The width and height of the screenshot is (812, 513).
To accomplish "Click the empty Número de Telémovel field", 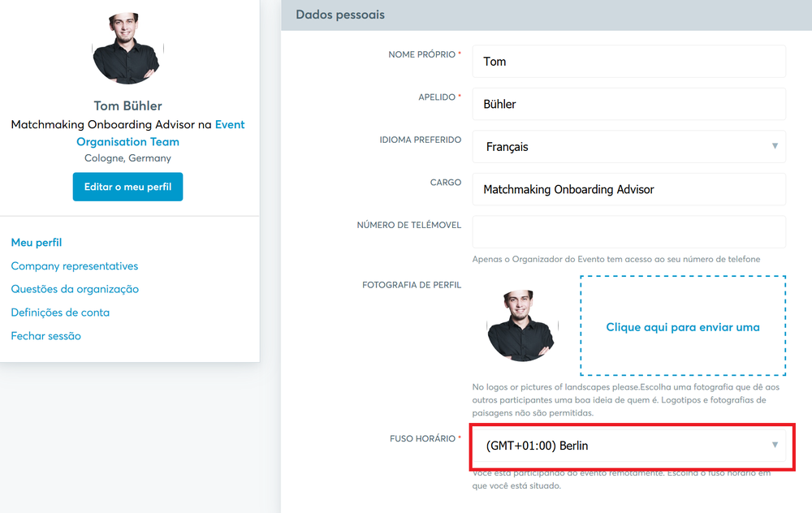I will point(628,232).
